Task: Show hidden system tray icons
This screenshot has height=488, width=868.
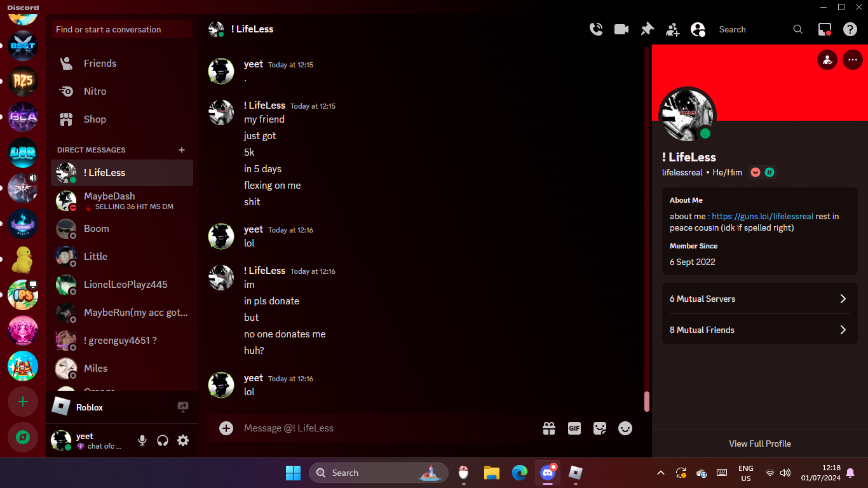Action: click(x=661, y=473)
